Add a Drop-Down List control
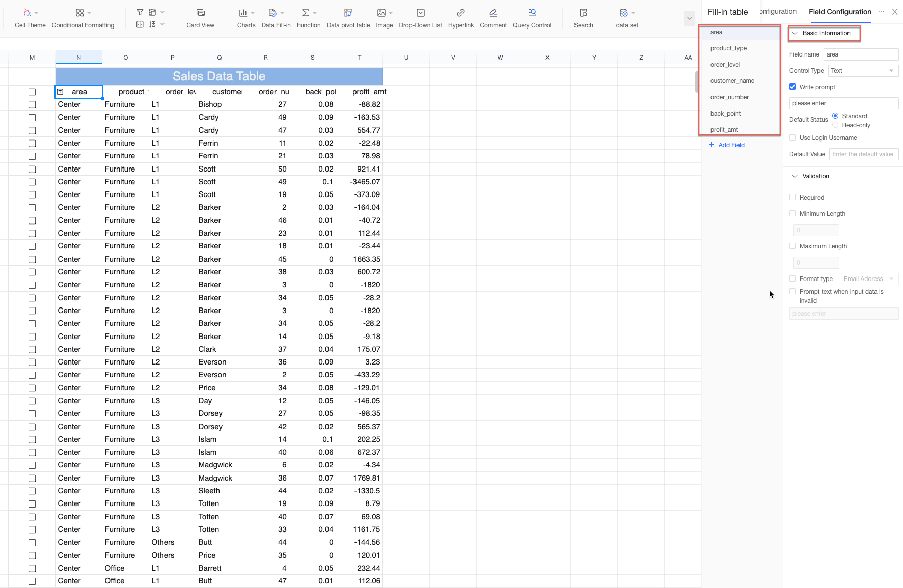 (421, 18)
